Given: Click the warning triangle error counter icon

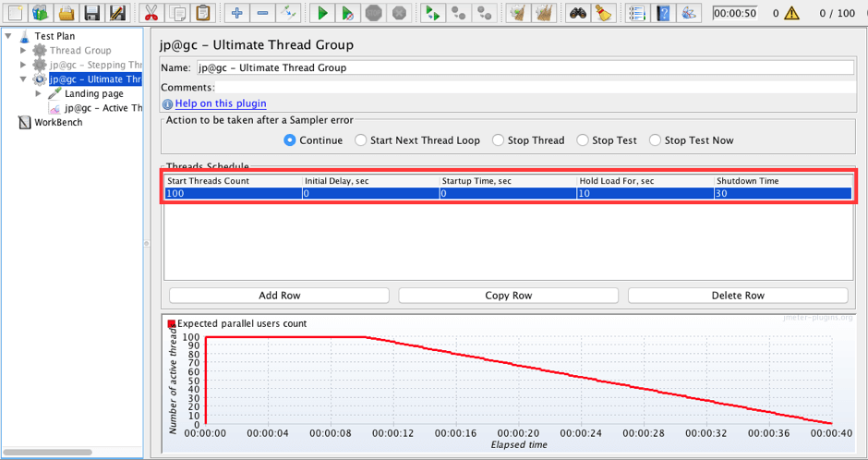Looking at the screenshot, I should coord(791,14).
